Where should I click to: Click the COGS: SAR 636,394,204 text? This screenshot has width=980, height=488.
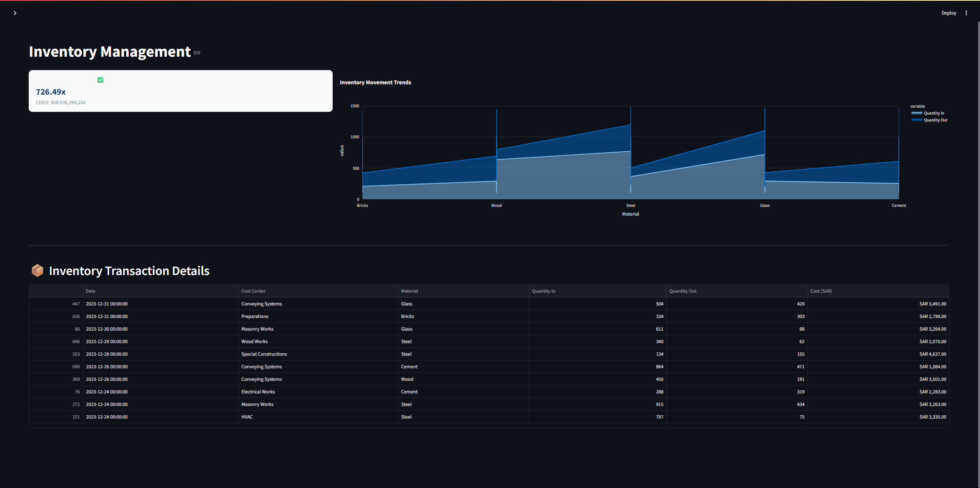(61, 103)
